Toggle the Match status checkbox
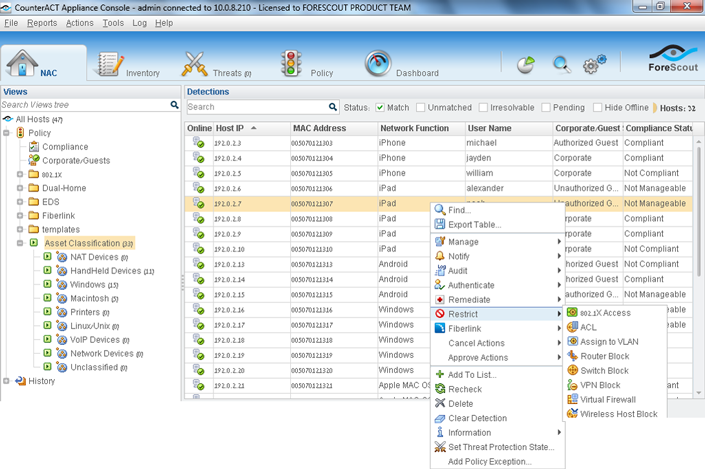Viewport: 705px width, 469px height. [380, 107]
